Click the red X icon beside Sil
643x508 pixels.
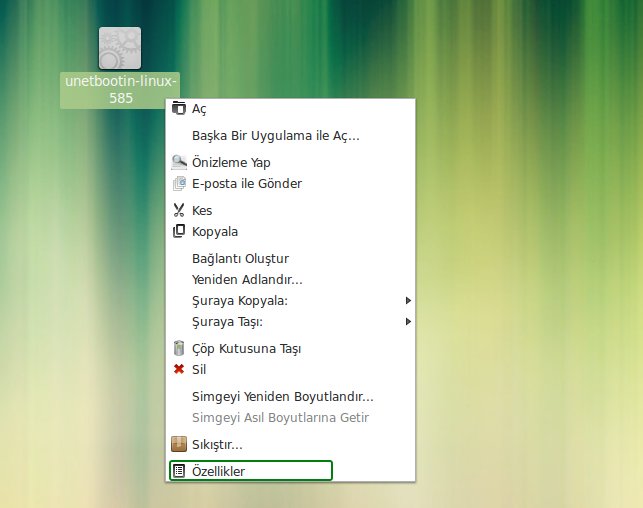click(179, 369)
